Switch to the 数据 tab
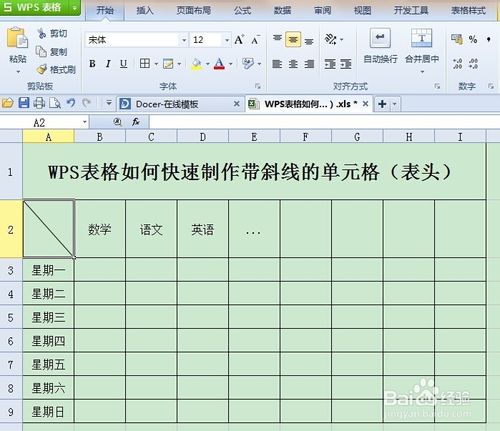Screen dimensions: 500x431 click(x=283, y=10)
